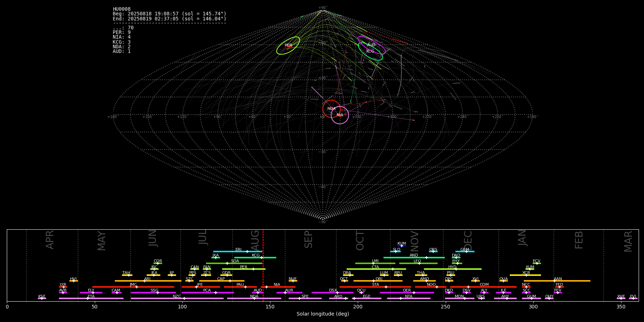The height and width of the screenshot is (322, 644).
Task: Click the KUM shower label in the timeline
Action: tap(402, 244)
